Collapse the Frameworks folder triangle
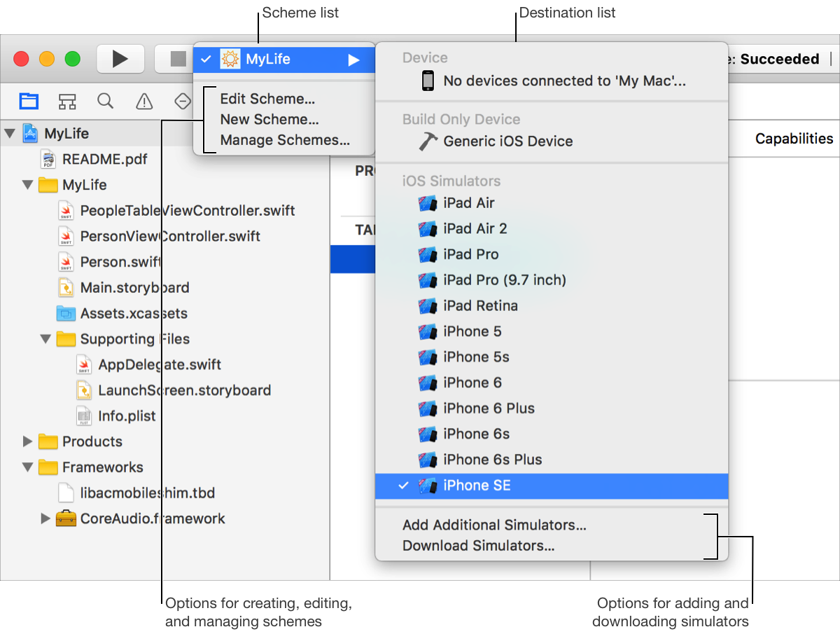The width and height of the screenshot is (840, 634). [27, 467]
